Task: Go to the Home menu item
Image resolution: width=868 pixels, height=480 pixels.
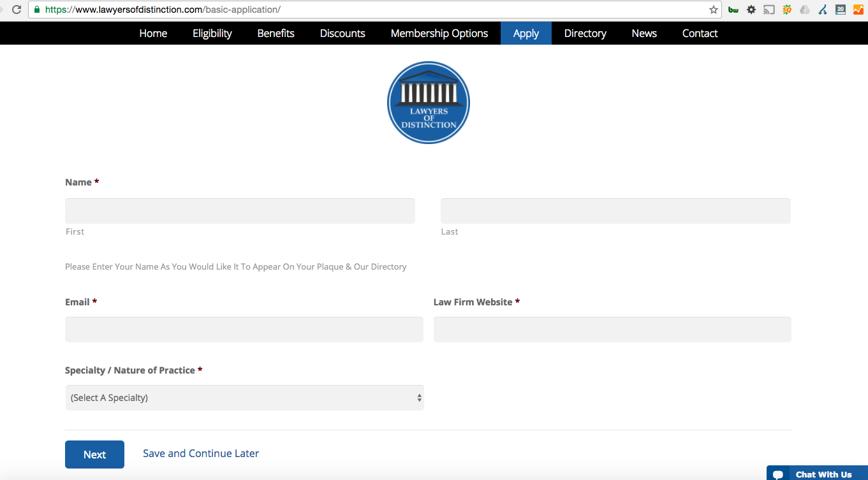Action: 153,33
